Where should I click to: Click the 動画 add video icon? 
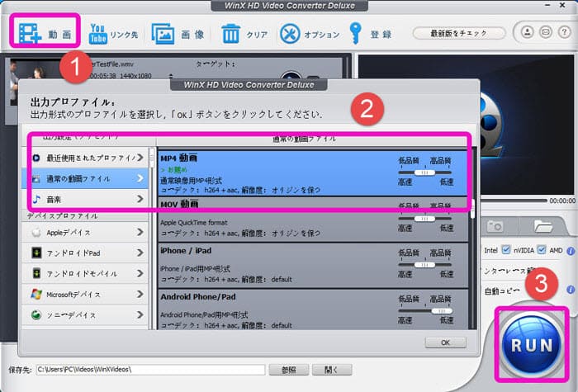point(30,34)
